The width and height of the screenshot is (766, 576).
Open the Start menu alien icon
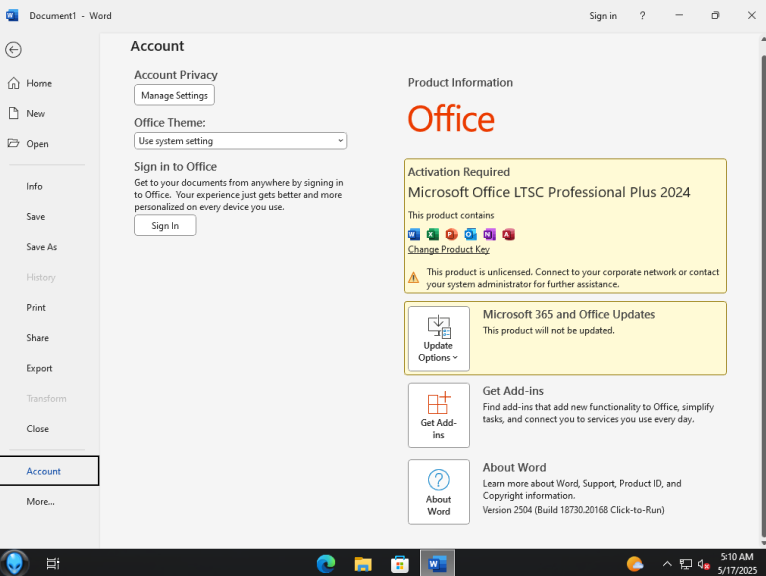14,563
